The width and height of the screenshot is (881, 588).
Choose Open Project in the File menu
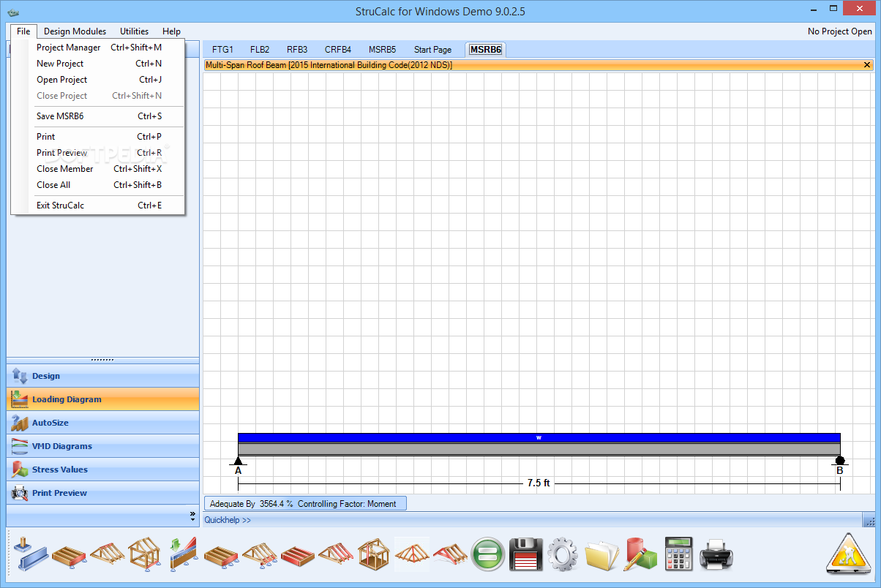click(98, 80)
